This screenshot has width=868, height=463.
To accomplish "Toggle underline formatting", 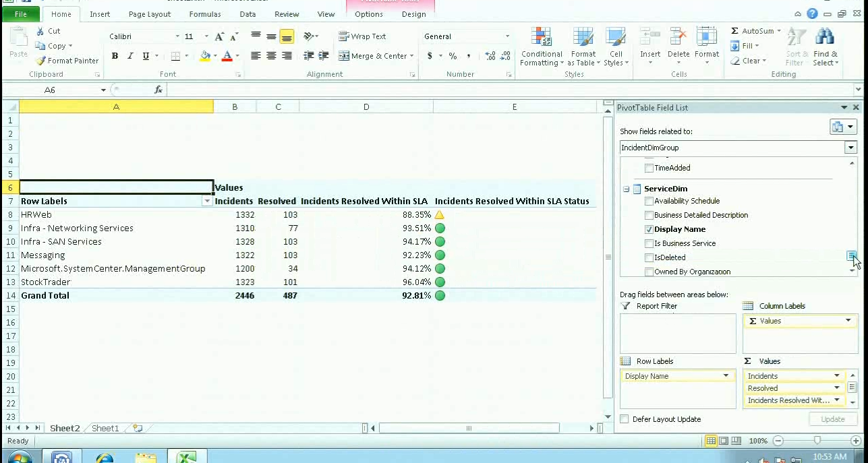I will (146, 56).
